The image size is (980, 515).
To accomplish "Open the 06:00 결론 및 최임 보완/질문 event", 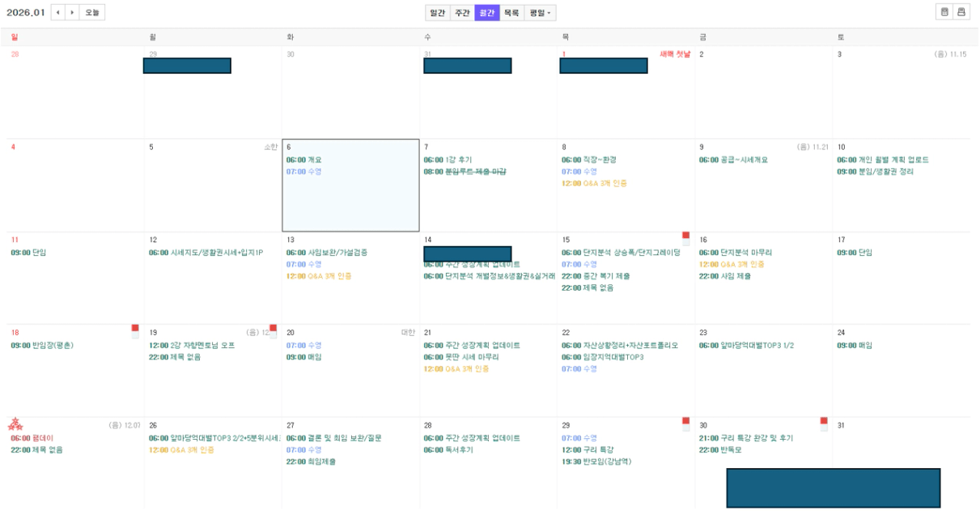I will click(333, 438).
